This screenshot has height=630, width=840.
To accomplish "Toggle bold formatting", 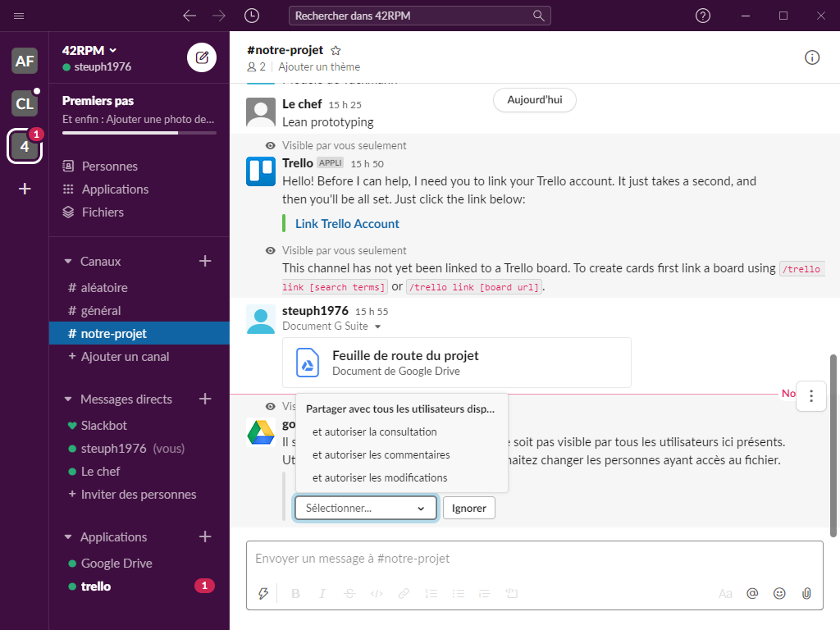I will click(x=295, y=593).
